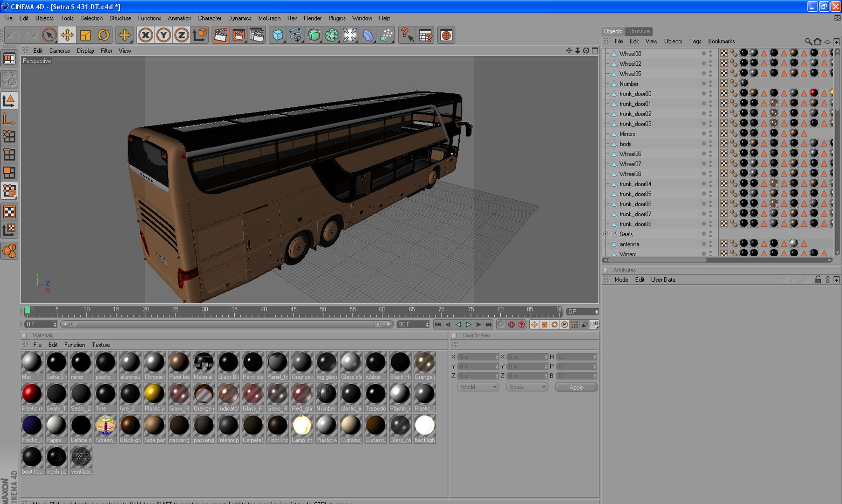
Task: Add a Cube primitive object
Action: point(278,35)
